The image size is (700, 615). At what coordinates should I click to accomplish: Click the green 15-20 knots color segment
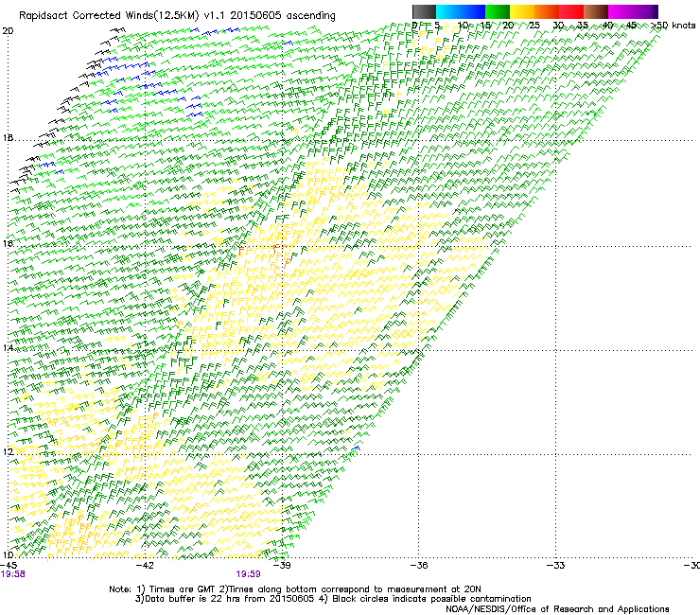498,11
